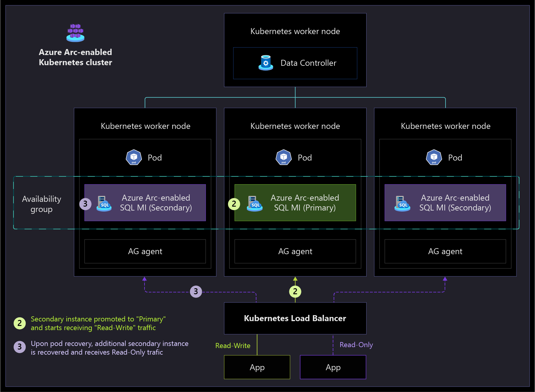Click the SQL icon in the left Secondary instance

click(104, 204)
